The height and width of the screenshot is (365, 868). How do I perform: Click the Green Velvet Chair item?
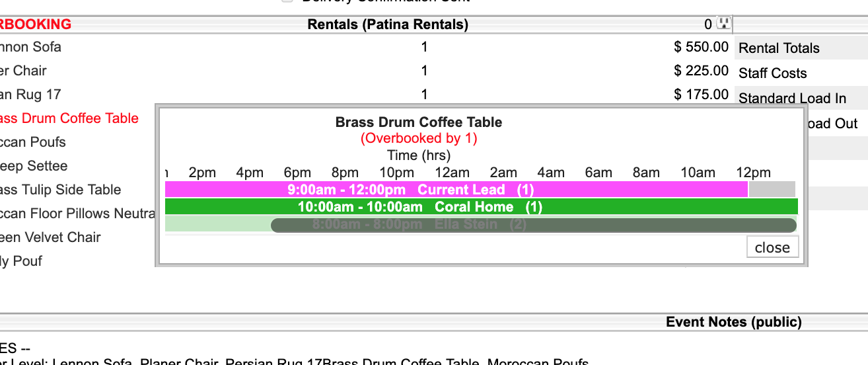pos(50,237)
